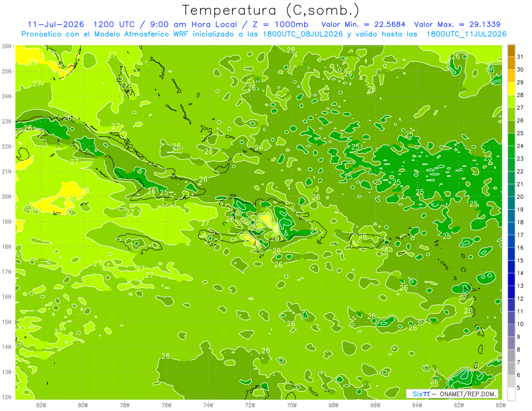This screenshot has width=532, height=411.
Task: Click the legend scale label '31'
Action: coord(520,57)
